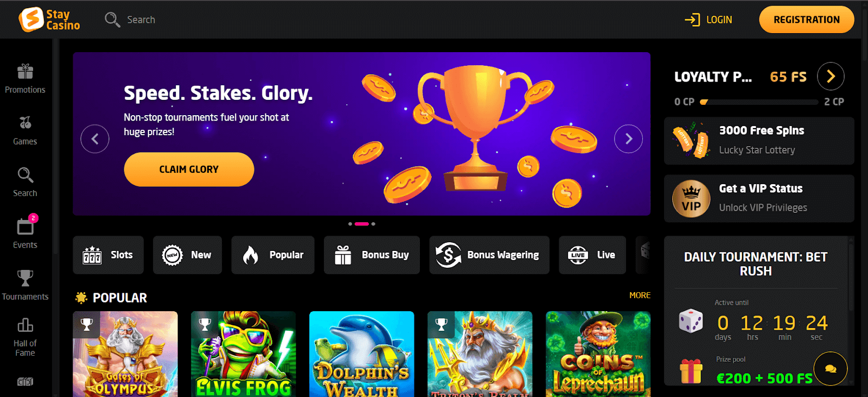The image size is (868, 397).
Task: Open the live chat bubble icon
Action: pos(831,369)
